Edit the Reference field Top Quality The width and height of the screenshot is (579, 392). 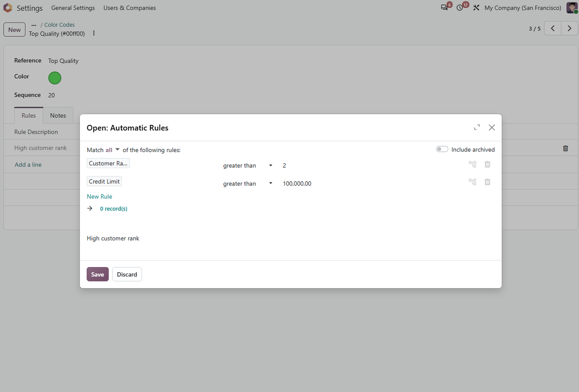coord(63,61)
